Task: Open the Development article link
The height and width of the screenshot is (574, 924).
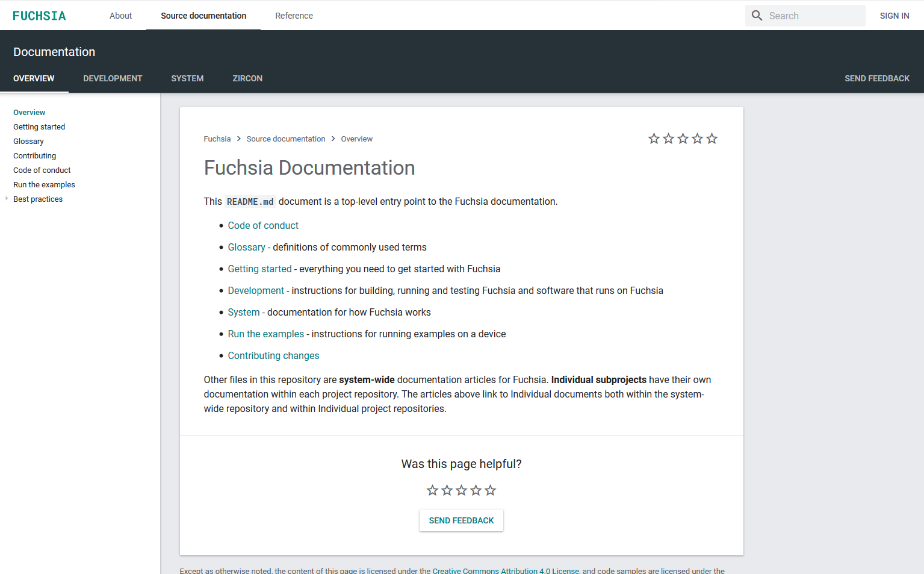Action: click(256, 290)
